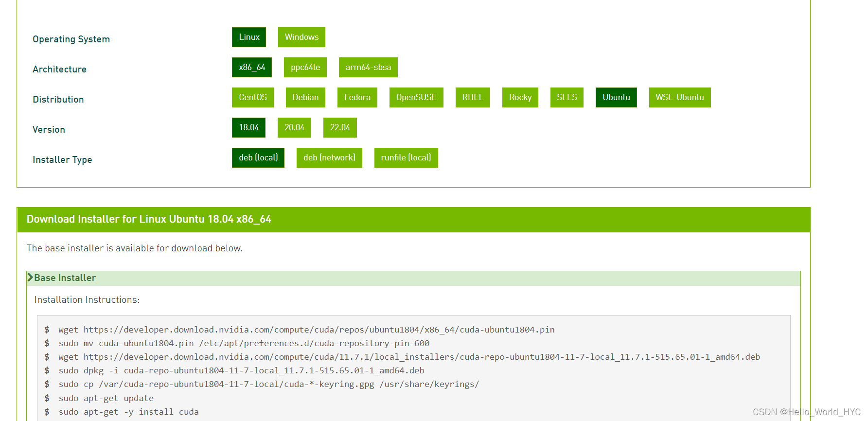The image size is (868, 421).
Task: Select Rocky distribution
Action: pyautogui.click(x=520, y=97)
